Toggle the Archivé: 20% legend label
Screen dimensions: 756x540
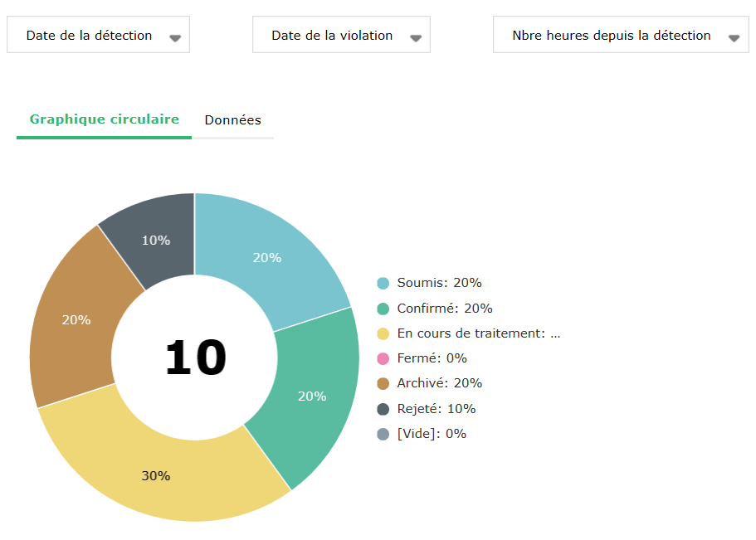tap(439, 383)
